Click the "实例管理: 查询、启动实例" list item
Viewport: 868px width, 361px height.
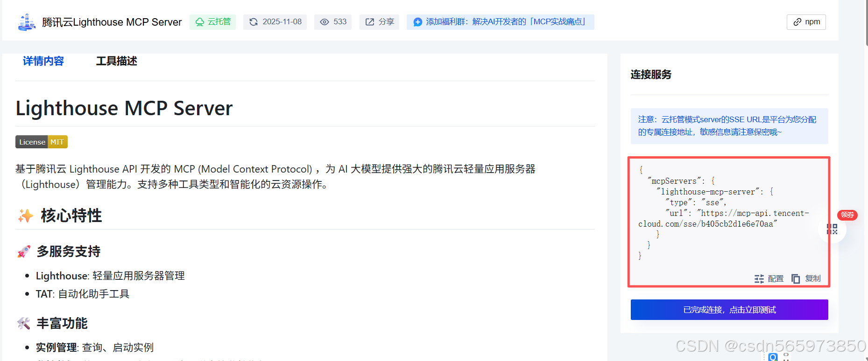(x=95, y=347)
